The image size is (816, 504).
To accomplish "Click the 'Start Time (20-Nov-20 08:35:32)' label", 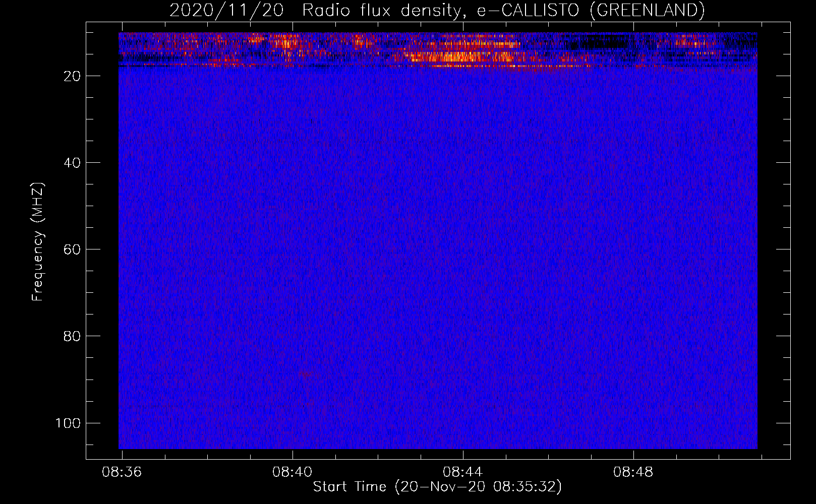I will pos(437,487).
